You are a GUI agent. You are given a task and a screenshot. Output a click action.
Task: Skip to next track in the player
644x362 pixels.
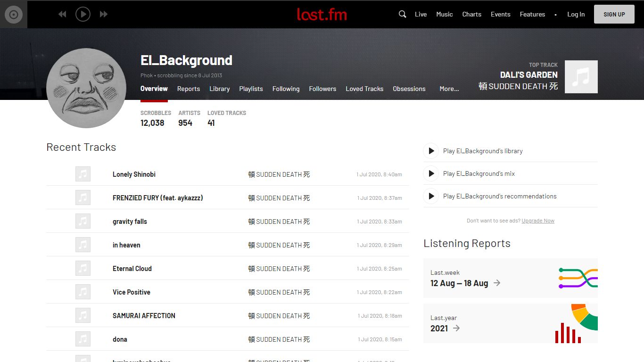pyautogui.click(x=104, y=14)
